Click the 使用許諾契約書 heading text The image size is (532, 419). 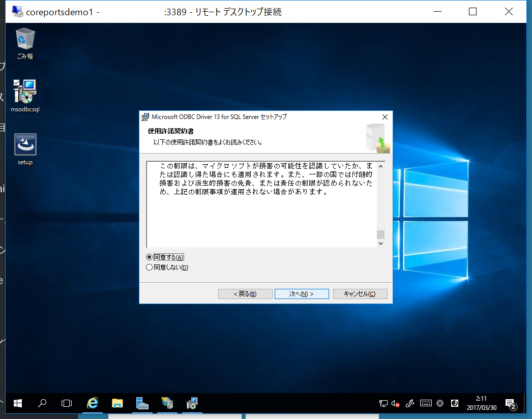(171, 131)
